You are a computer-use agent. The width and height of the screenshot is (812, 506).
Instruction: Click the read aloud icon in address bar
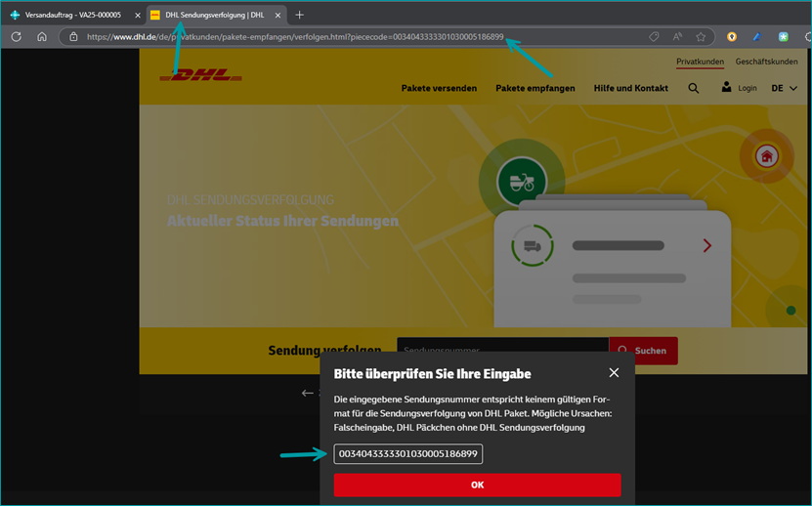coord(677,37)
